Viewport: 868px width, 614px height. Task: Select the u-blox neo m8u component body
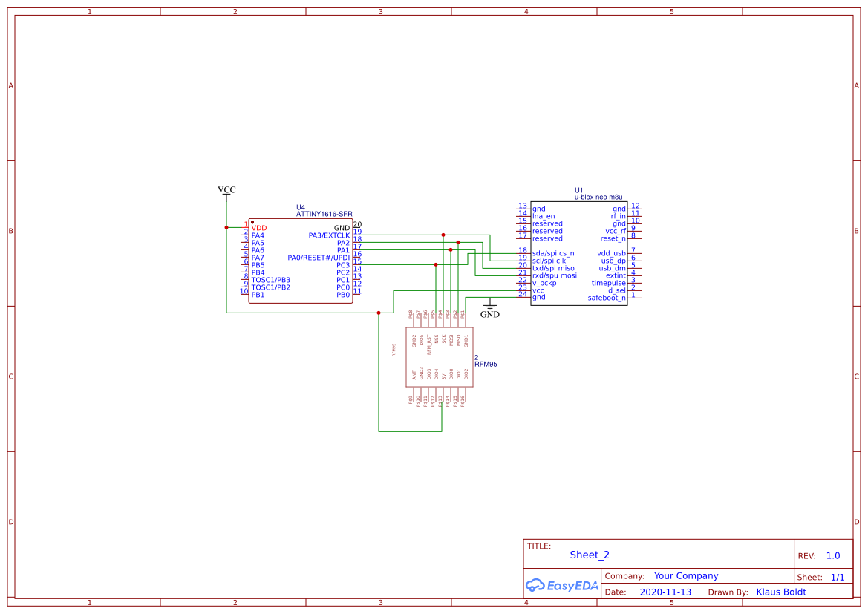coord(579,252)
